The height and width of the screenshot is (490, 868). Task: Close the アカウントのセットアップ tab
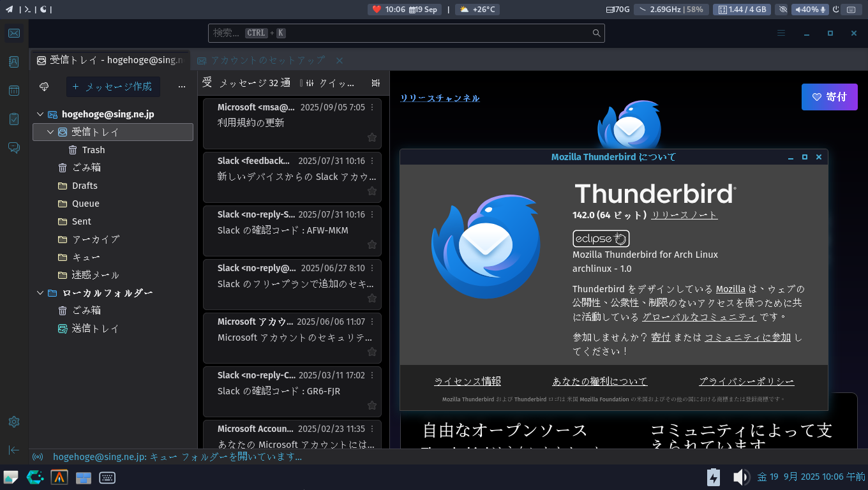click(x=340, y=61)
